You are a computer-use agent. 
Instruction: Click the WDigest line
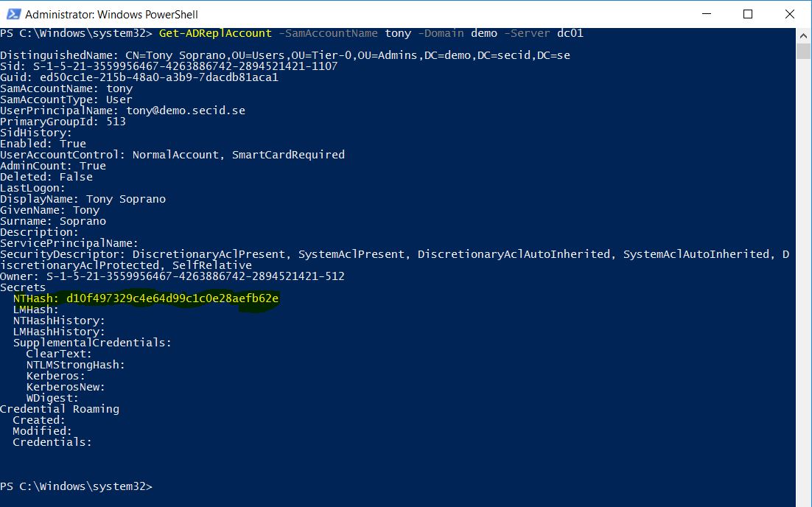(52, 398)
